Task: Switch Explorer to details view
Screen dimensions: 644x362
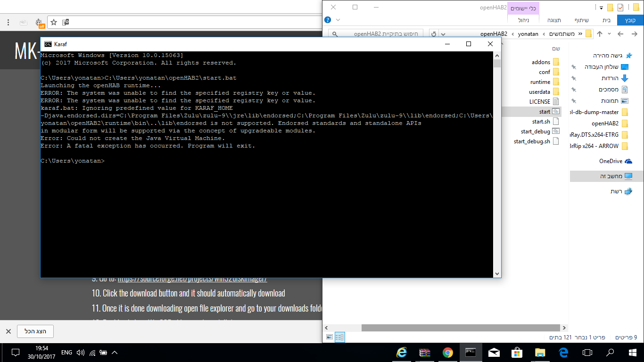Action: coord(339,337)
